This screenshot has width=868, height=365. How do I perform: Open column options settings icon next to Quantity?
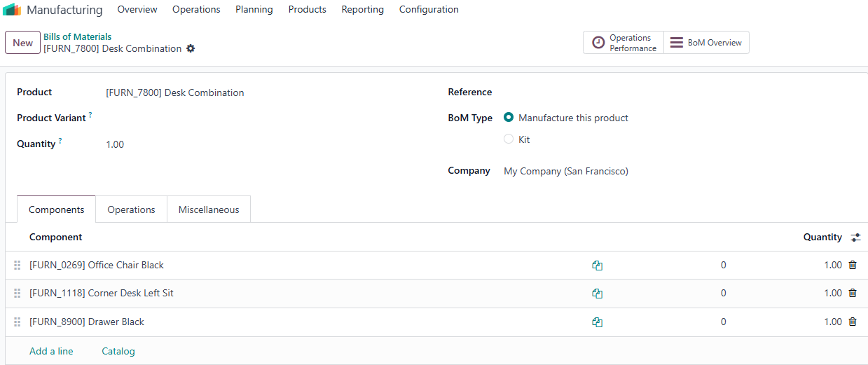[x=855, y=237]
